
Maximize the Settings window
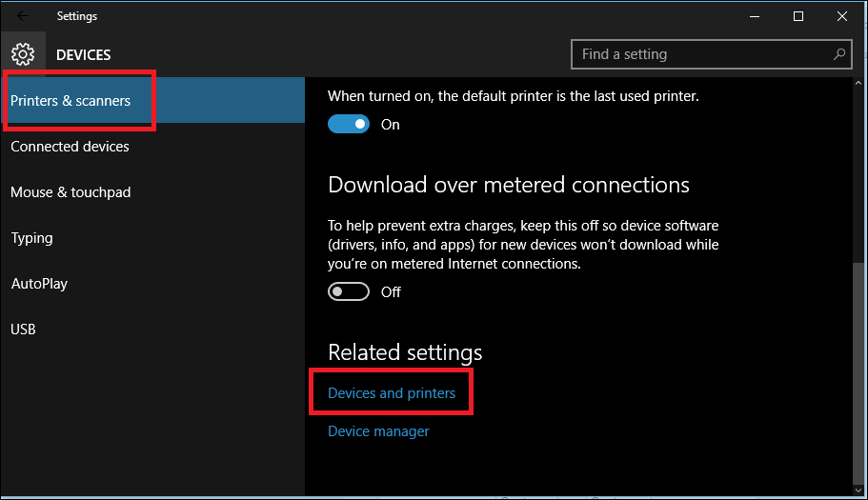[x=798, y=16]
